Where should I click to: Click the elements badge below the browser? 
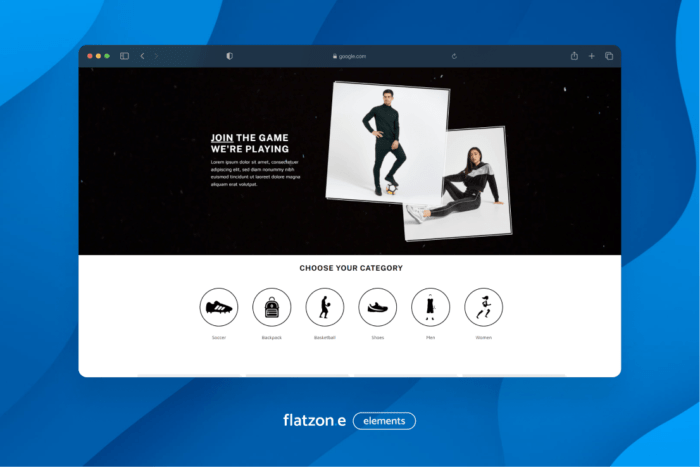[384, 421]
